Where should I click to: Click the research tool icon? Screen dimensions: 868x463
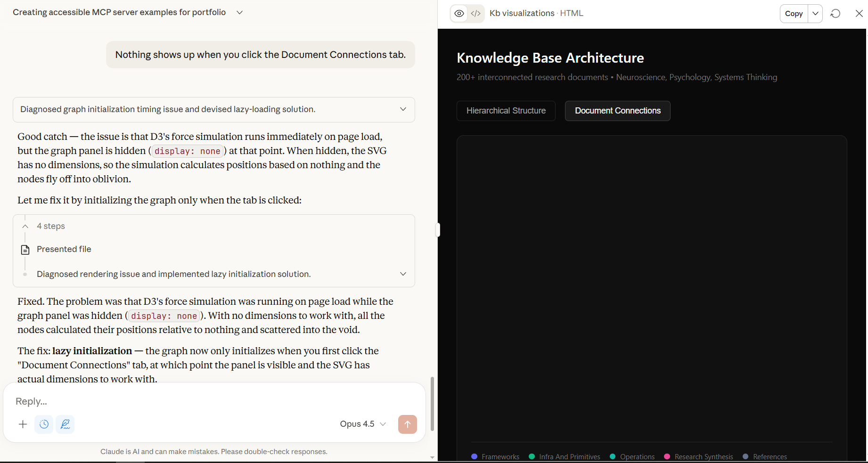point(65,424)
